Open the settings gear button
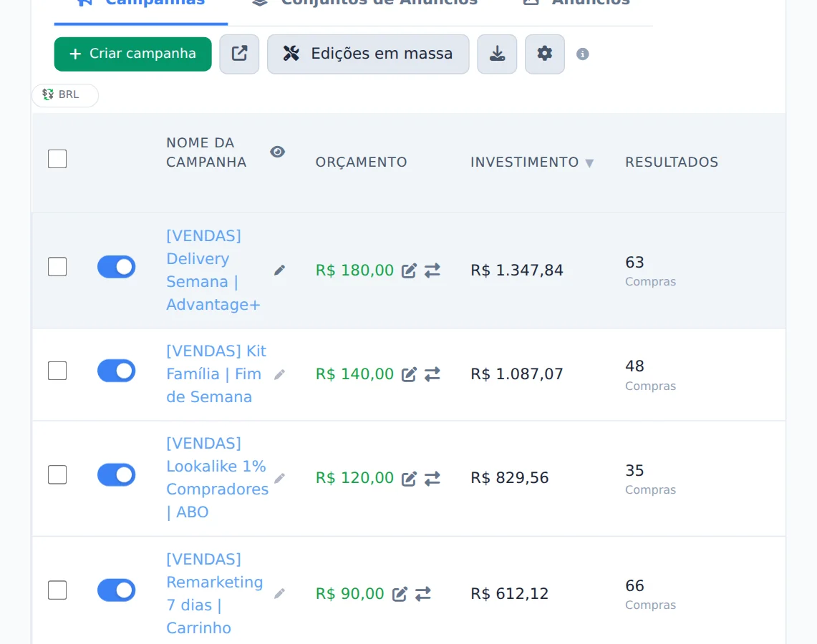Screen dimensions: 817x644 pos(544,54)
